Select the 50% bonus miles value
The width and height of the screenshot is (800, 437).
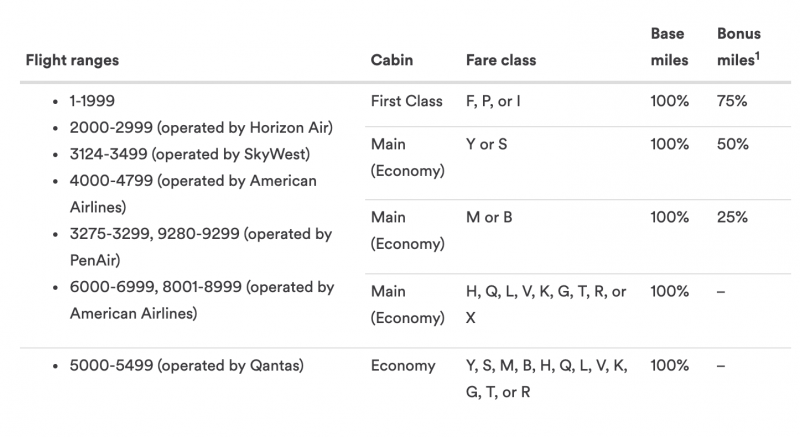point(732,144)
